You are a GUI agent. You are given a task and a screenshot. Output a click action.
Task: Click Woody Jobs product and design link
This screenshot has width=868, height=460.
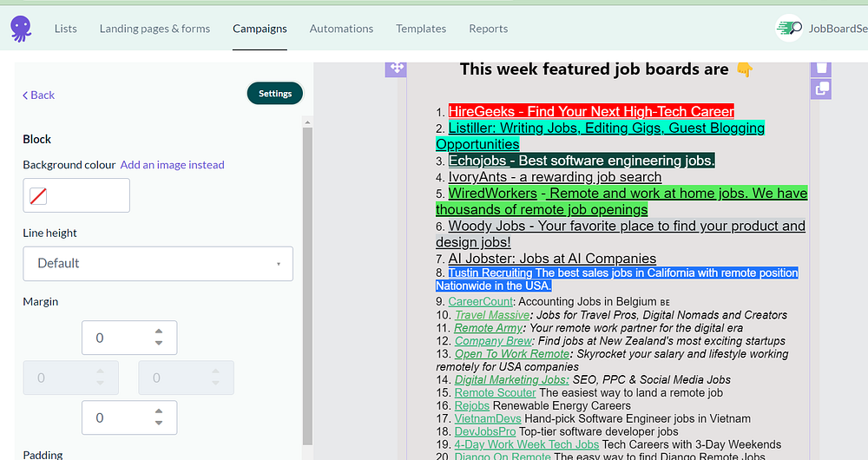tap(621, 234)
